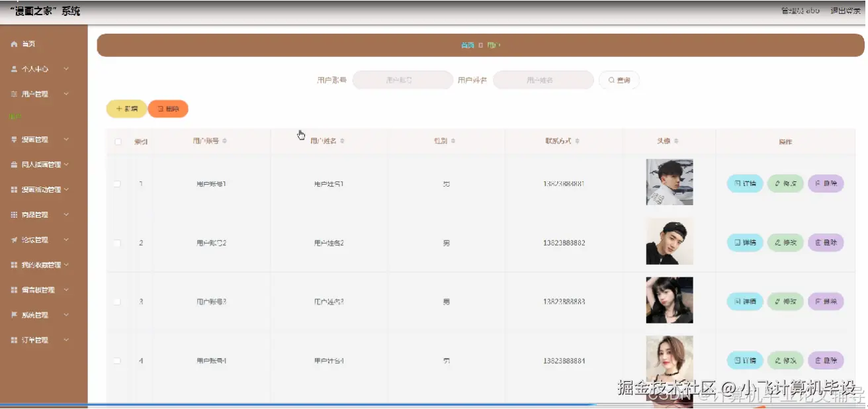This screenshot has width=868, height=409.
Task: Click the 首页 home icon in sidebar
Action: point(14,44)
